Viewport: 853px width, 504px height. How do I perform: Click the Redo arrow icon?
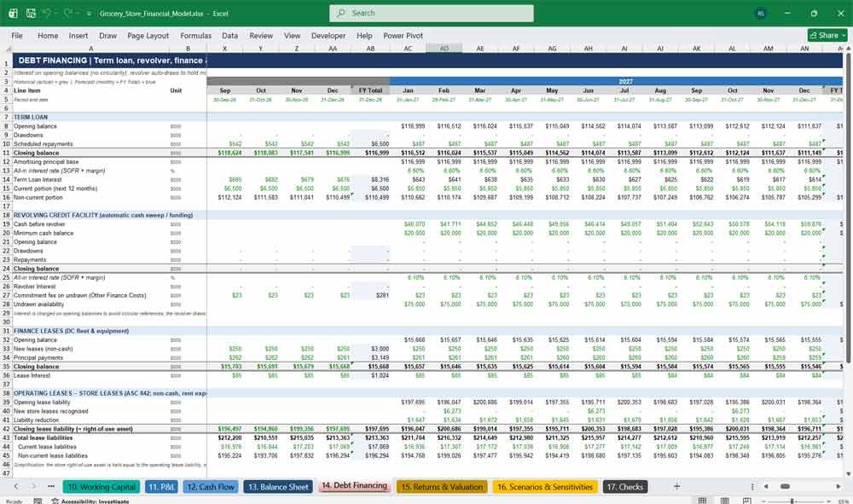pos(68,13)
